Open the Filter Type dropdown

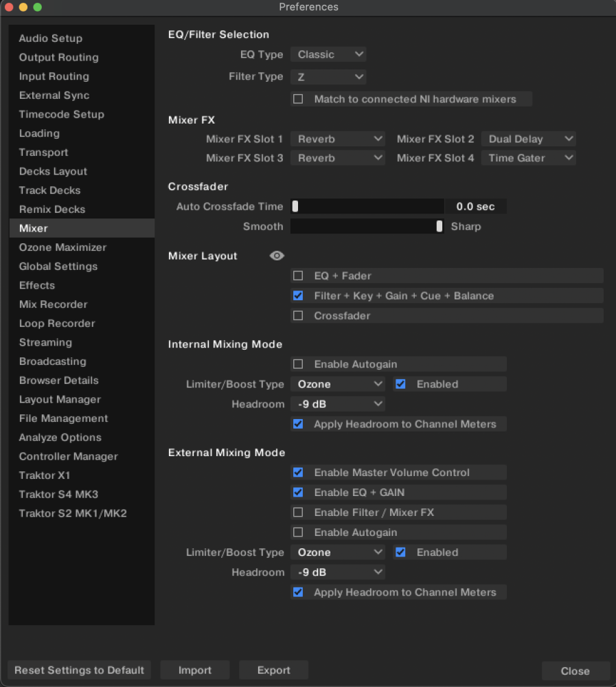[328, 77]
